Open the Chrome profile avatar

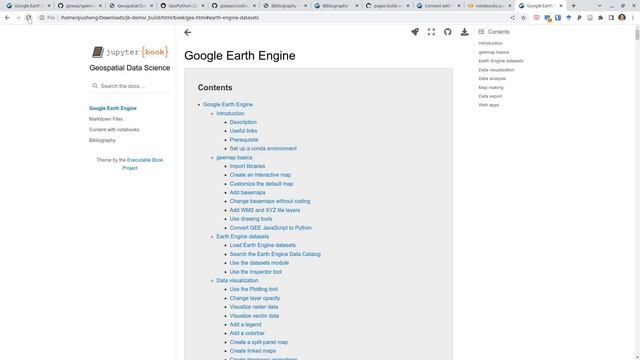pyautogui.click(x=622, y=18)
